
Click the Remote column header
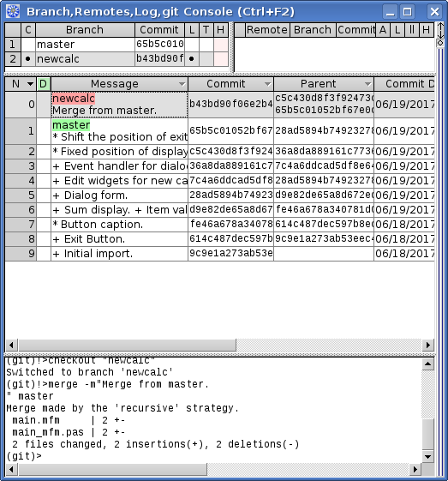click(x=267, y=30)
